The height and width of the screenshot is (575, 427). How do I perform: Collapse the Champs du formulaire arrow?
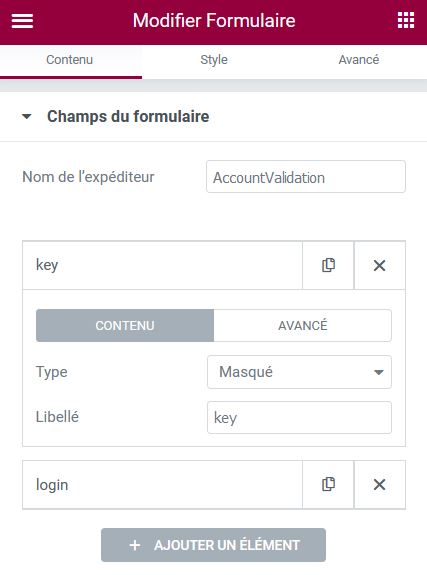pyautogui.click(x=26, y=117)
